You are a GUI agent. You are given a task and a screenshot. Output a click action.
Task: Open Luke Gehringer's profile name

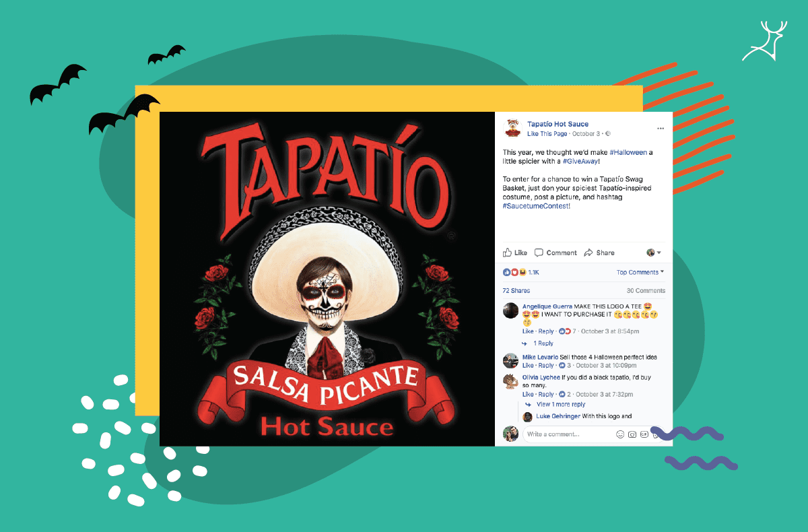click(558, 416)
